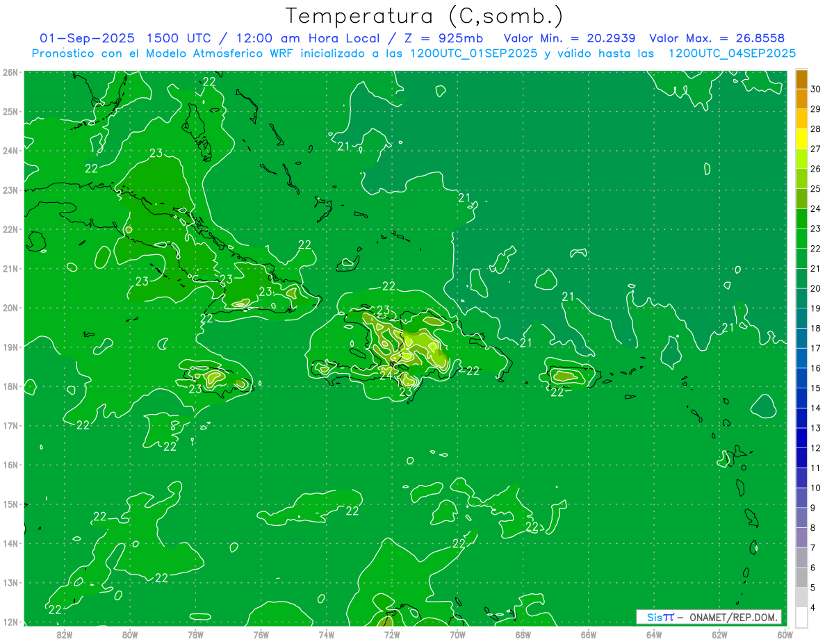This screenshot has height=644, width=834.
Task: Click the "66W" longitude label
Action: [588, 634]
